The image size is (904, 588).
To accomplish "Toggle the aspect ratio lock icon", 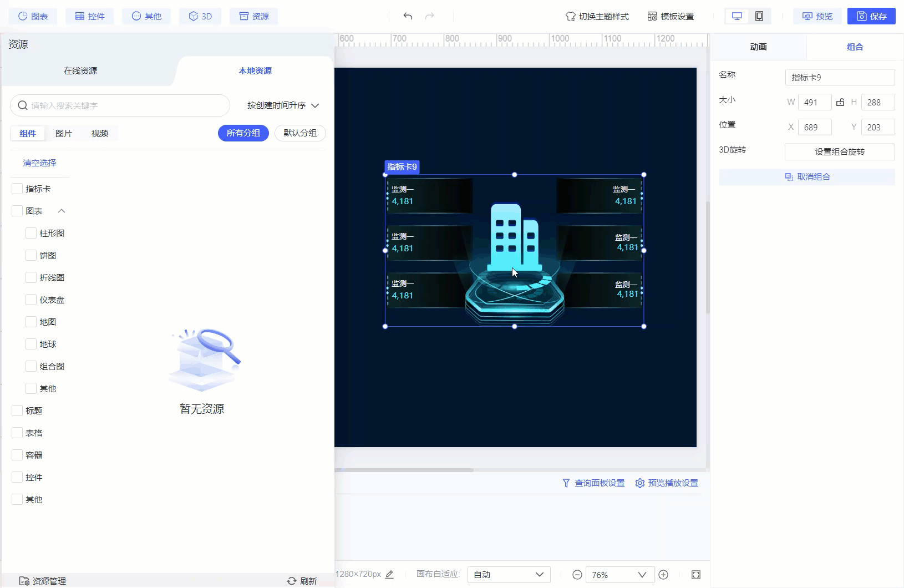I will (x=840, y=102).
